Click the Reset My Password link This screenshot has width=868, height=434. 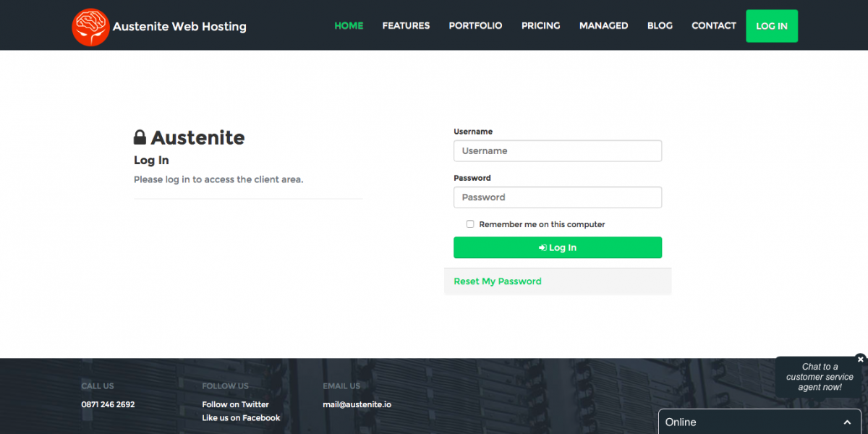(x=498, y=281)
